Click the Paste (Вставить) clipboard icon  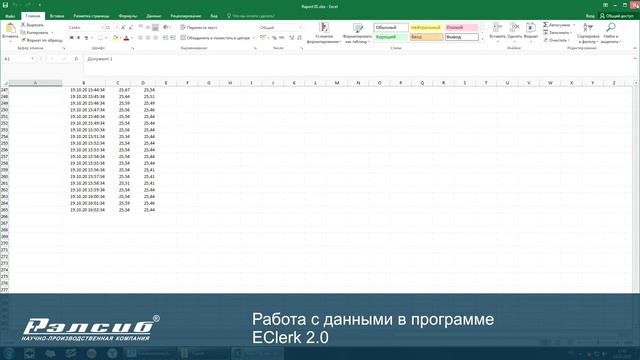(10, 29)
